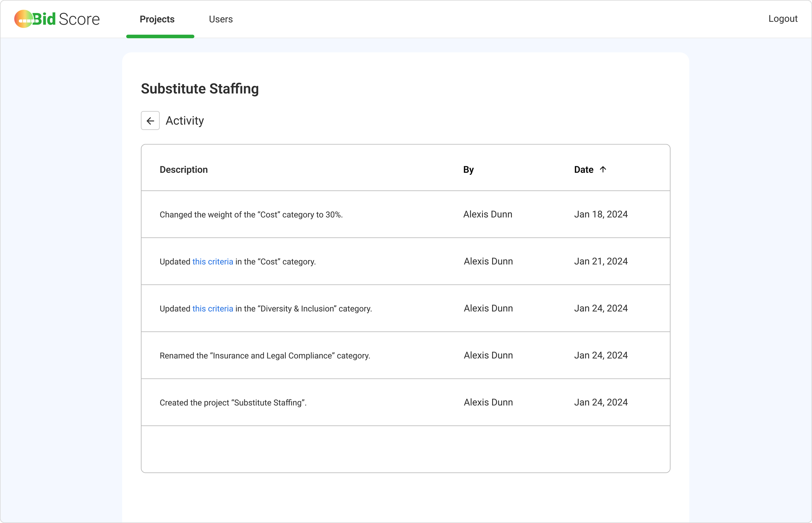Switch to the Users tab
Viewport: 812px width, 523px height.
coord(221,19)
